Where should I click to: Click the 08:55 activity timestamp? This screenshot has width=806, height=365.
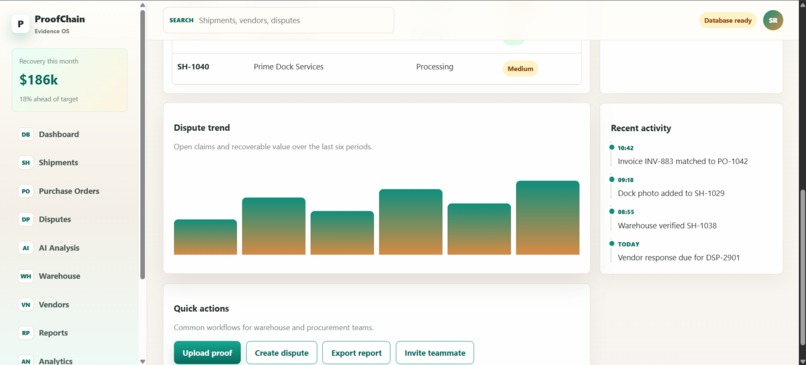[626, 212]
